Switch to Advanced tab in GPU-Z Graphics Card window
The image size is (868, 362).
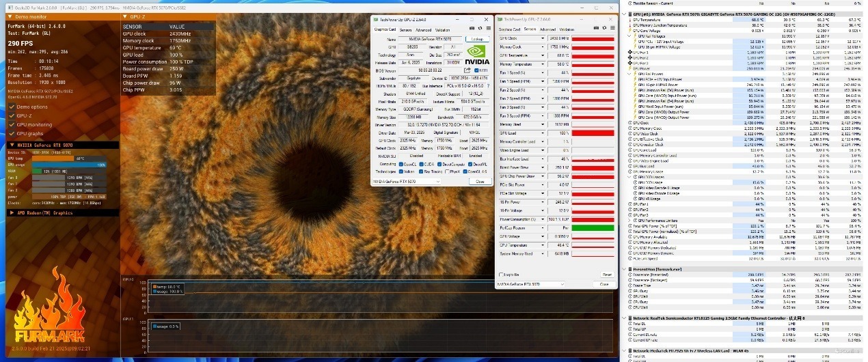tap(423, 30)
